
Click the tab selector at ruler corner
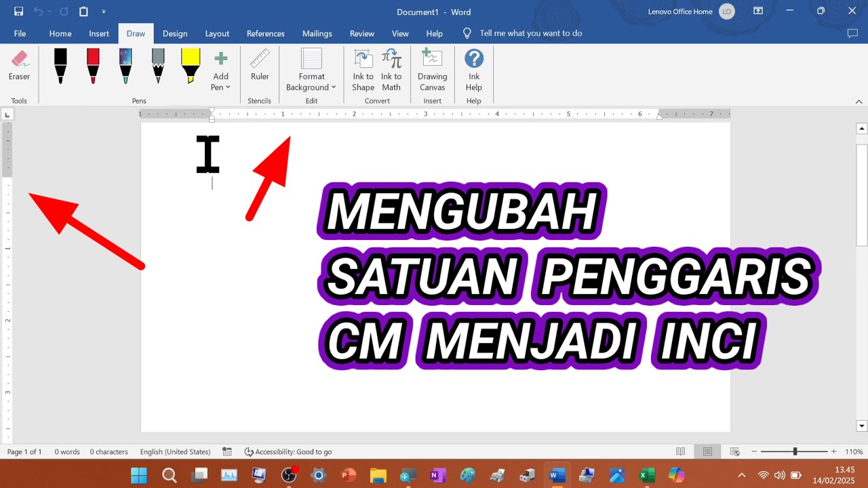click(7, 115)
